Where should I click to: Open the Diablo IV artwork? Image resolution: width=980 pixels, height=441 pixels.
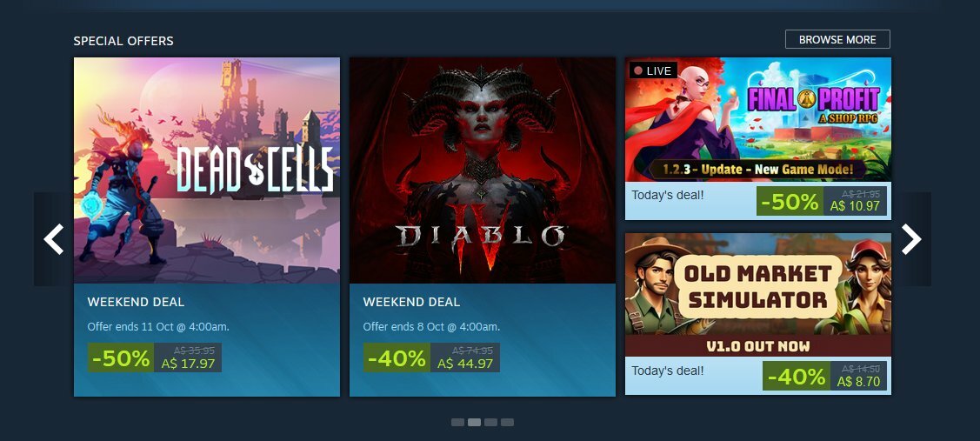[x=483, y=170]
